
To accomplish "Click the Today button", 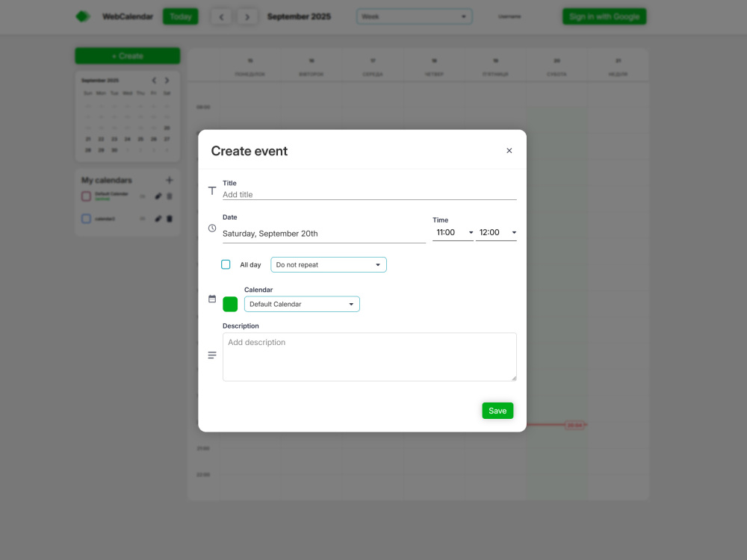I will 180,16.
